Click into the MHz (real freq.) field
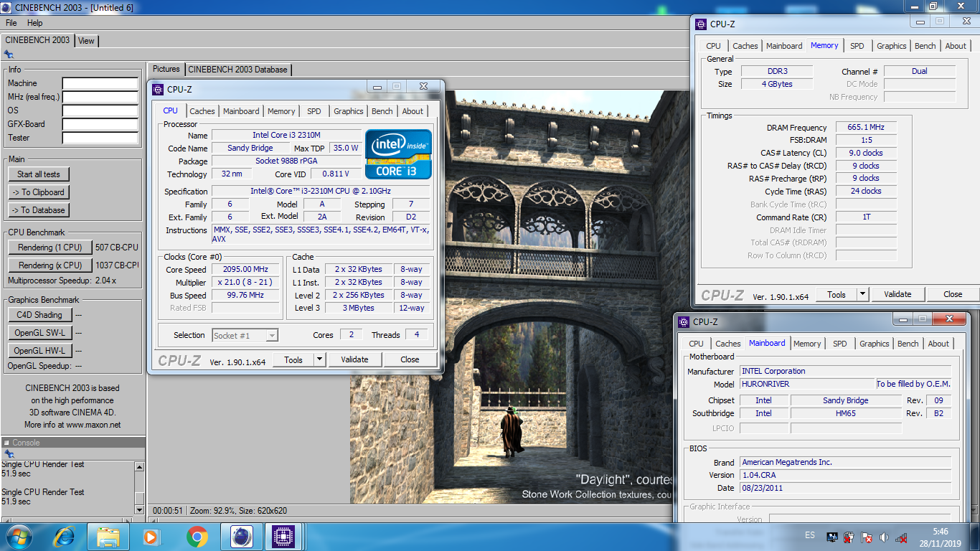 tap(100, 98)
